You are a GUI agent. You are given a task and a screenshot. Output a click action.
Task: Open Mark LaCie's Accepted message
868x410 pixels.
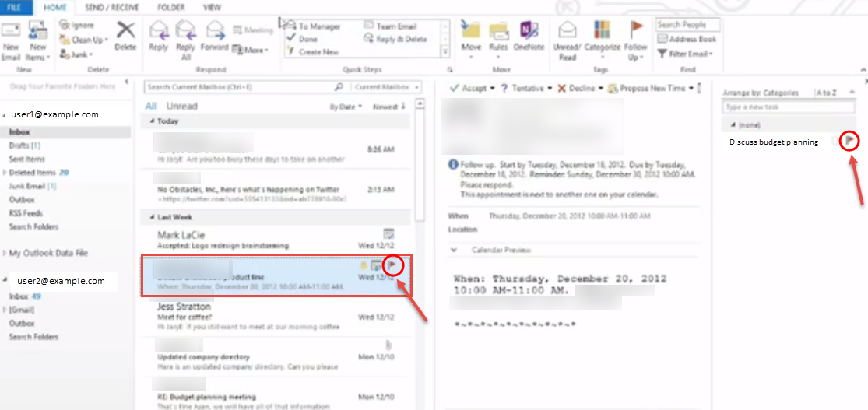276,239
